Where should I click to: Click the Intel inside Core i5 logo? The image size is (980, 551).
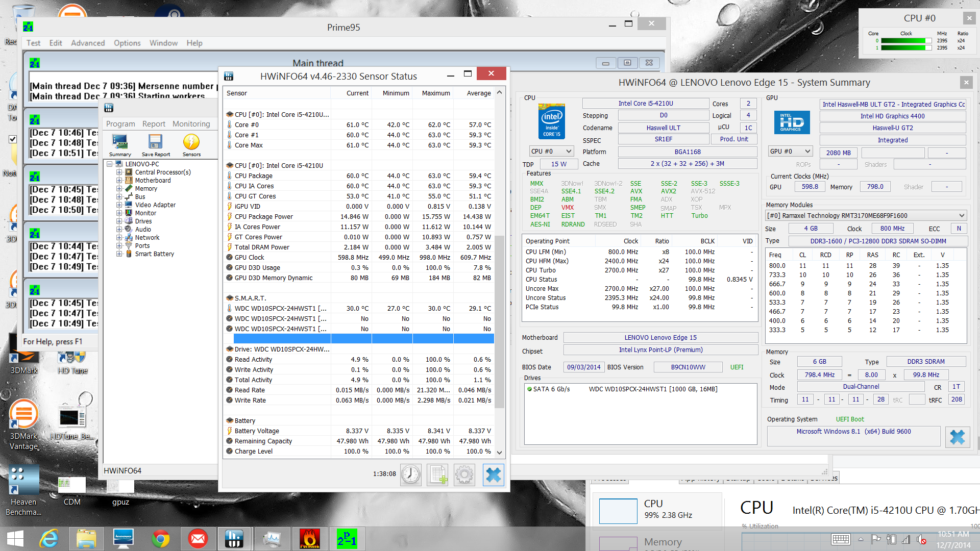552,121
